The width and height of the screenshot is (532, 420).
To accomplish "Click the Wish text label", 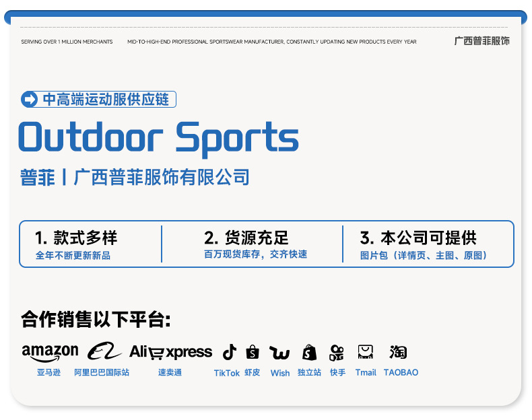I will (x=280, y=373).
